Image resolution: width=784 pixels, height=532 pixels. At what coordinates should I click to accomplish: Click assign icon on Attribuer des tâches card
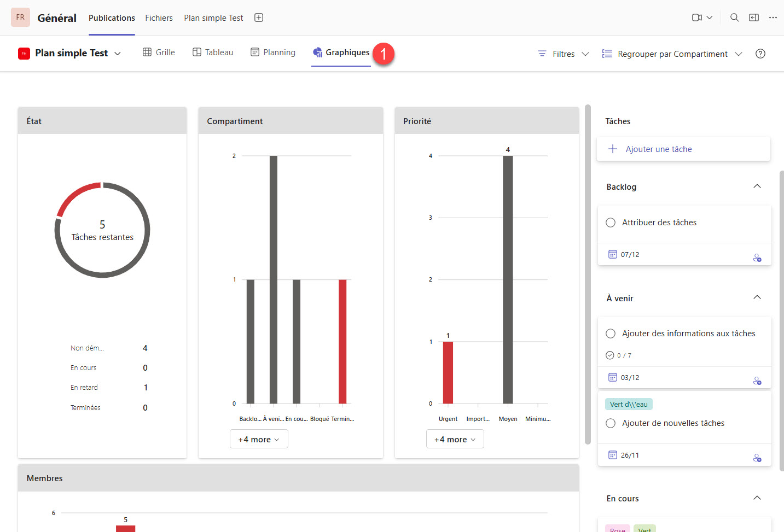tap(757, 258)
